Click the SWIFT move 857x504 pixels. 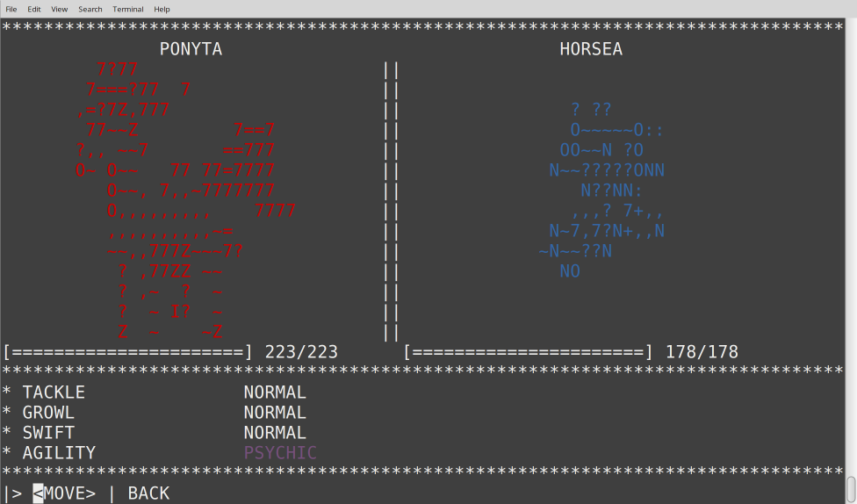(x=48, y=433)
